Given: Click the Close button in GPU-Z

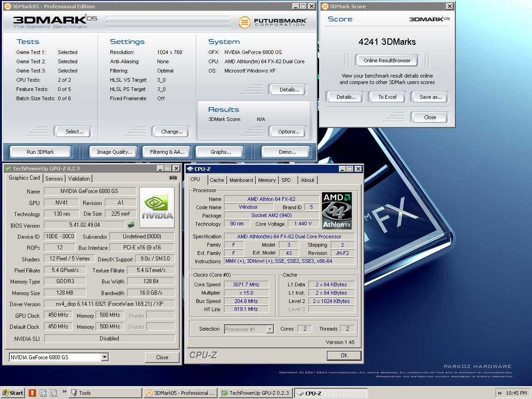Looking at the screenshot, I should (162, 357).
